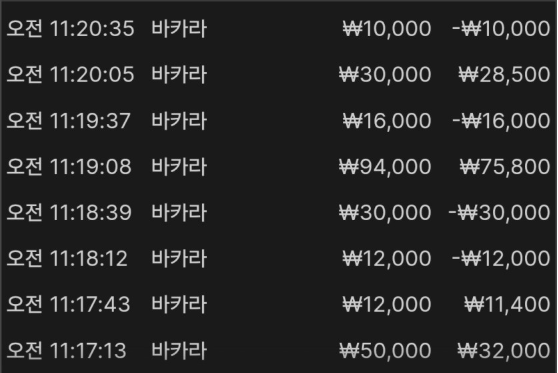The width and height of the screenshot is (558, 373).
Task: Select the ₩32,000 result amount
Action: [x=504, y=351]
